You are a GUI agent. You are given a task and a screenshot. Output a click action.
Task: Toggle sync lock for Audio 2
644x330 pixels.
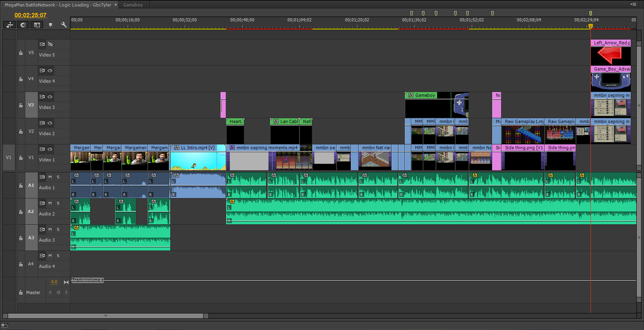(42, 203)
